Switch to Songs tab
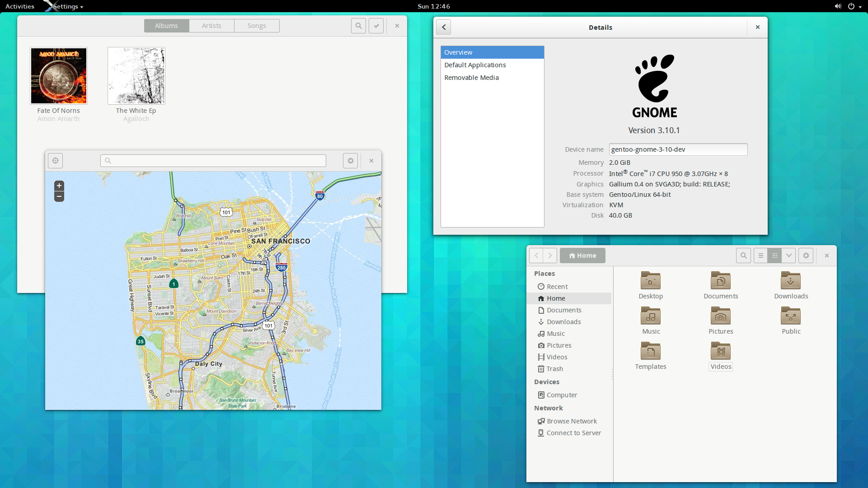The image size is (868, 488). pyautogui.click(x=257, y=26)
